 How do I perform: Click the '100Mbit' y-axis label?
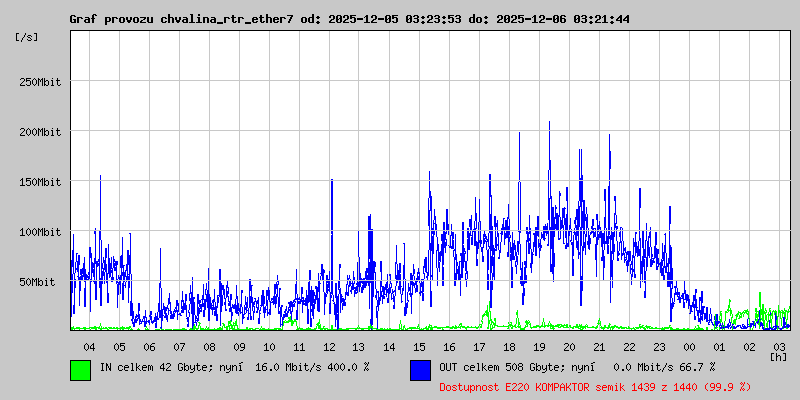pos(40,232)
